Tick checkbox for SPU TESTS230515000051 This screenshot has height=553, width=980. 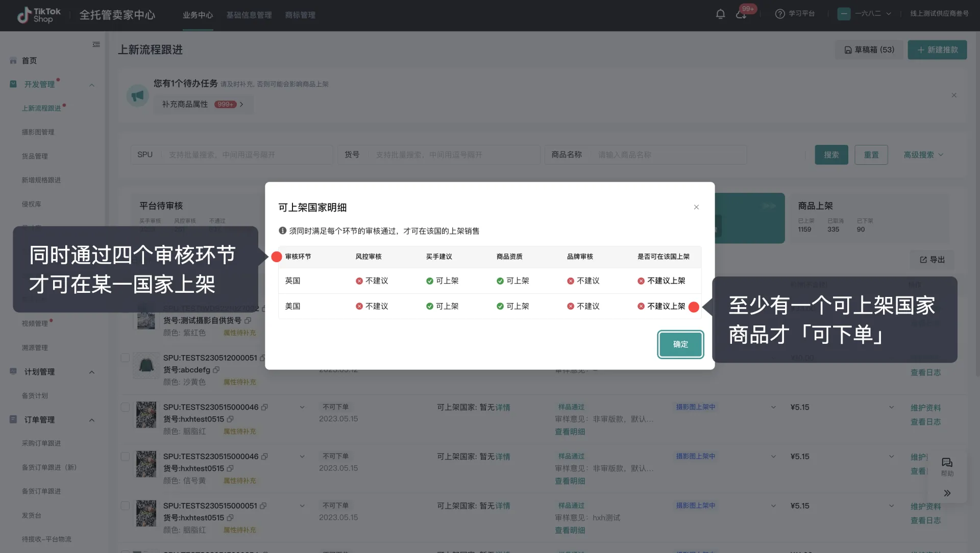click(125, 506)
